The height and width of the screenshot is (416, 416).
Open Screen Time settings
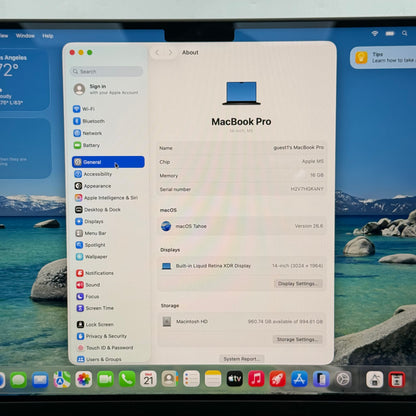[95, 308]
